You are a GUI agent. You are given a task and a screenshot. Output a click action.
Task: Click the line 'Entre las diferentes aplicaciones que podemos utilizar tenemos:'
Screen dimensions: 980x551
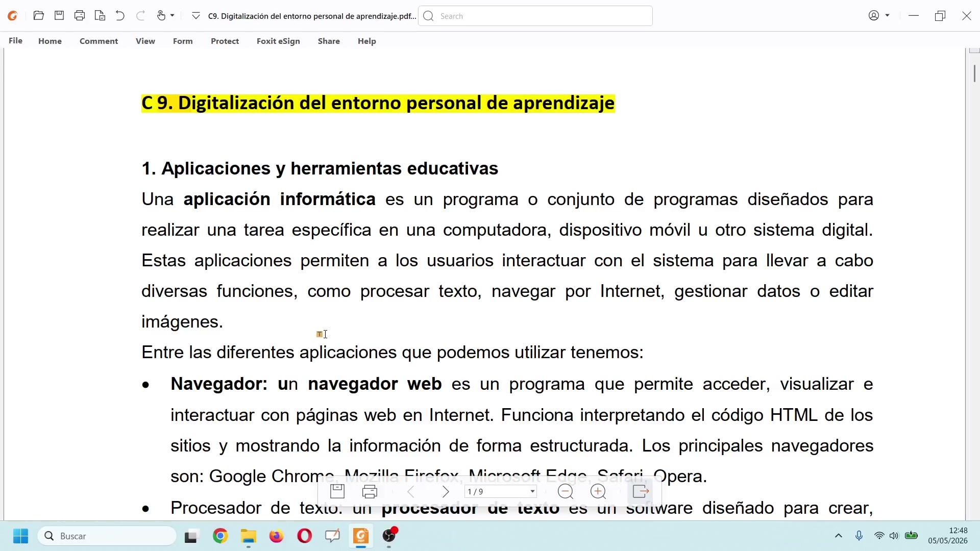pos(393,352)
